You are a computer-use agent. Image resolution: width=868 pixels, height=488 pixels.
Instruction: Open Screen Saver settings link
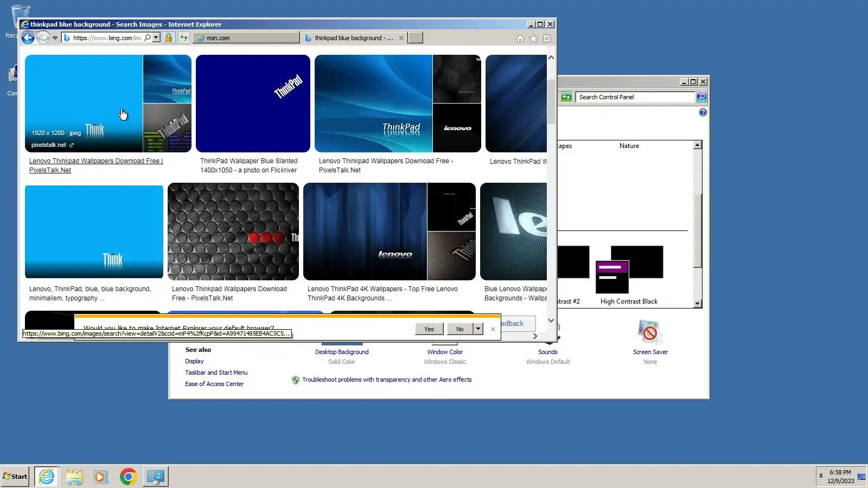coord(650,352)
